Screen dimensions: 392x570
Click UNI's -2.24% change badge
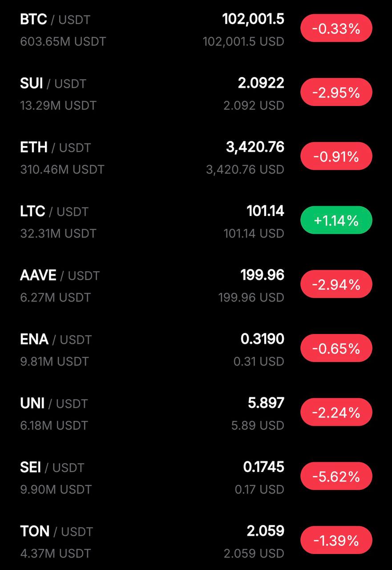pyautogui.click(x=336, y=412)
